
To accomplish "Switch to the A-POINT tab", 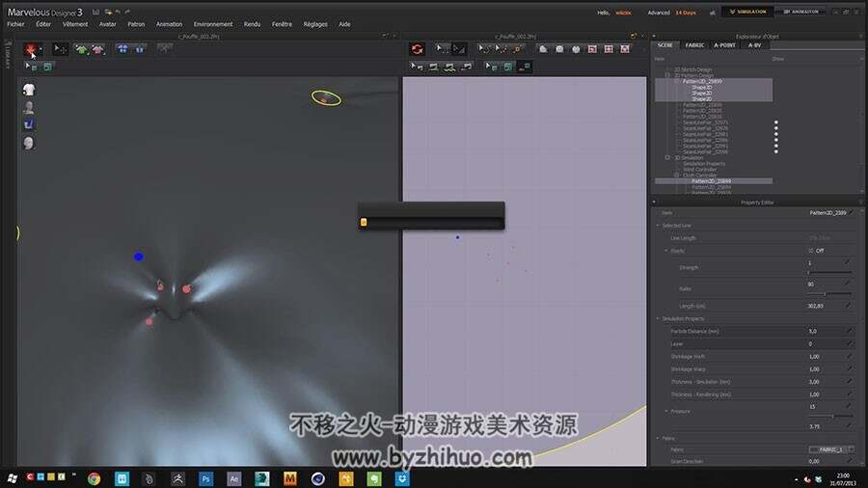I will click(724, 45).
